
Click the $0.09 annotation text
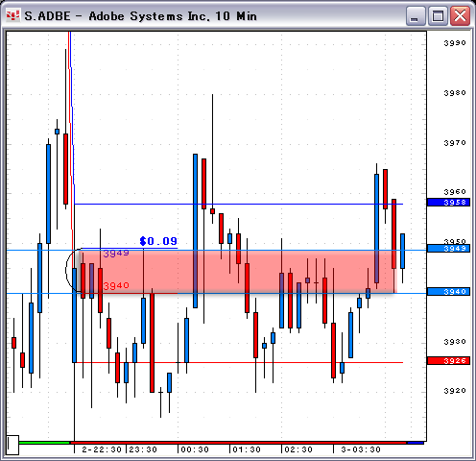coord(158,241)
